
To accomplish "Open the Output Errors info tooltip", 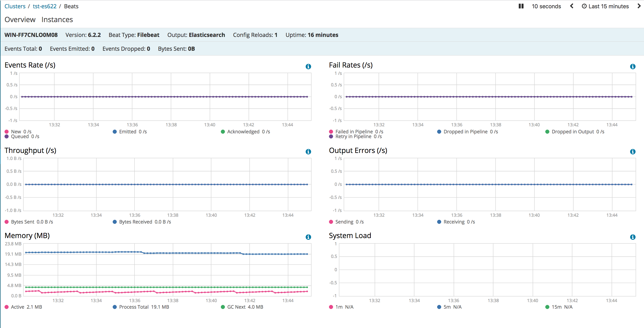I will [x=633, y=152].
